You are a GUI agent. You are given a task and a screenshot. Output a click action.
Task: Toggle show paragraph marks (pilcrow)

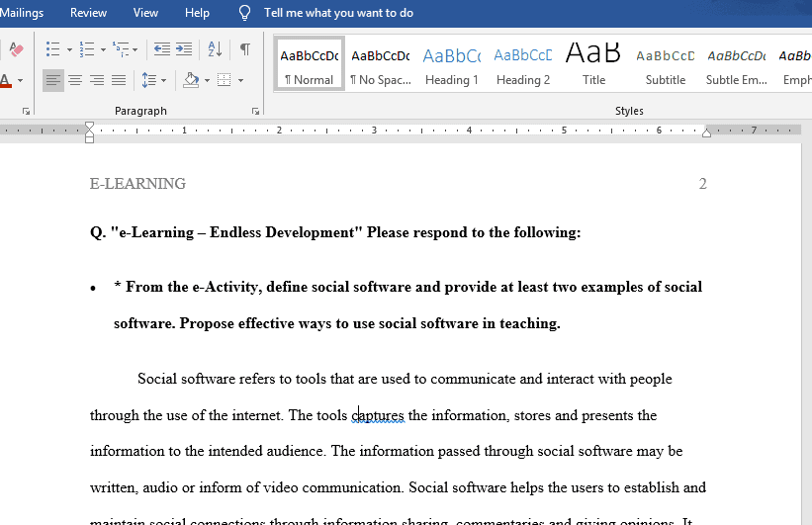[x=245, y=49]
